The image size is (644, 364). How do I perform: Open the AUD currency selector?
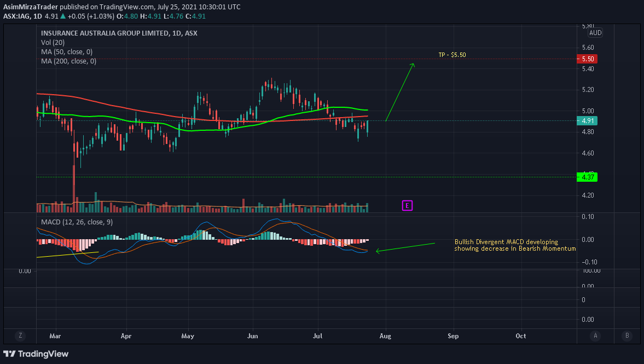595,33
